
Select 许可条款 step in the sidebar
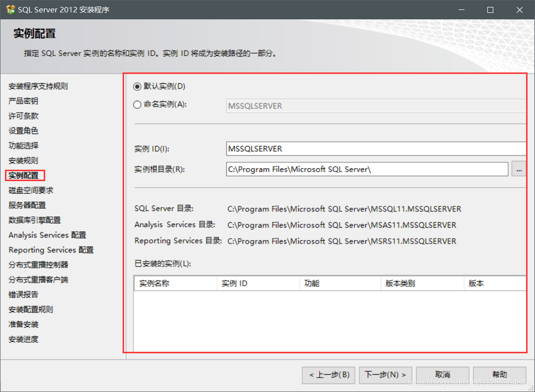point(23,116)
